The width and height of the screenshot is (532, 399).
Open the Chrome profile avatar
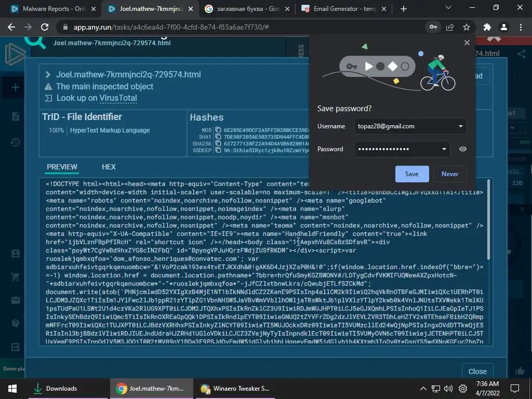504,27
